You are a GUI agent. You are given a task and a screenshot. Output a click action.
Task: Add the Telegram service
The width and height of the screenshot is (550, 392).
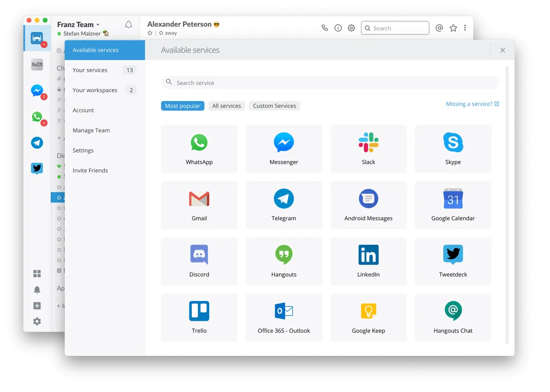tap(284, 205)
